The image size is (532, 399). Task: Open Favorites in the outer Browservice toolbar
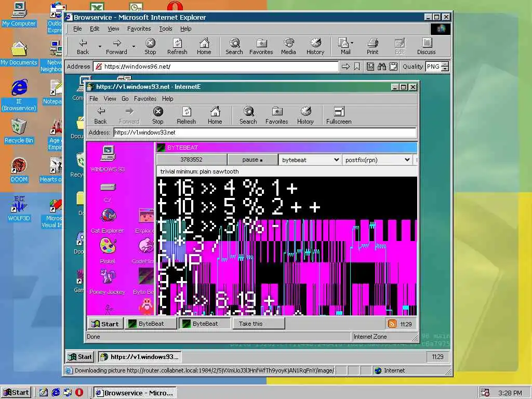click(x=261, y=46)
